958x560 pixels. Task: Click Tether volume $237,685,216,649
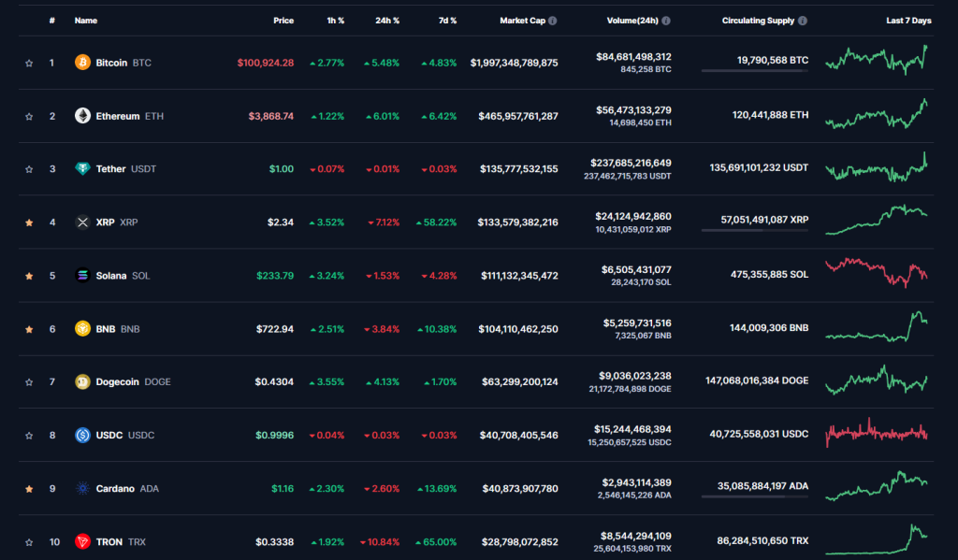[631, 163]
